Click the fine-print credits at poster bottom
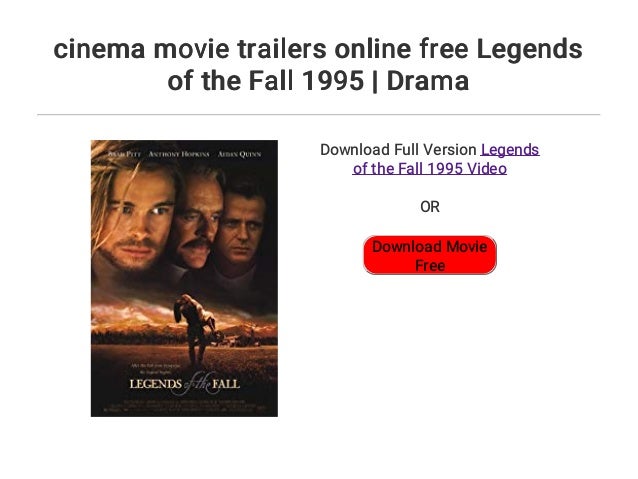This screenshot has height=479, width=638. click(184, 406)
